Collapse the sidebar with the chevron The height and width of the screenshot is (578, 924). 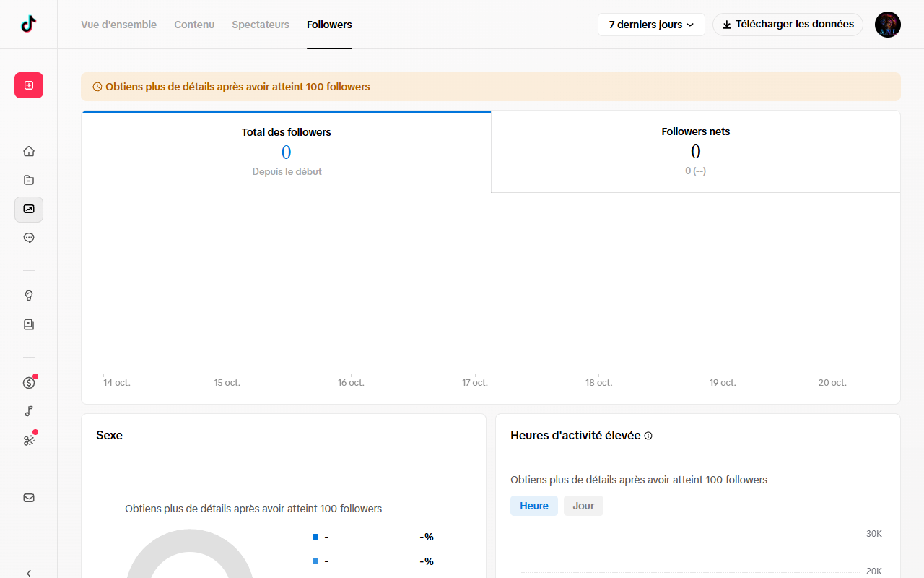pos(29,573)
